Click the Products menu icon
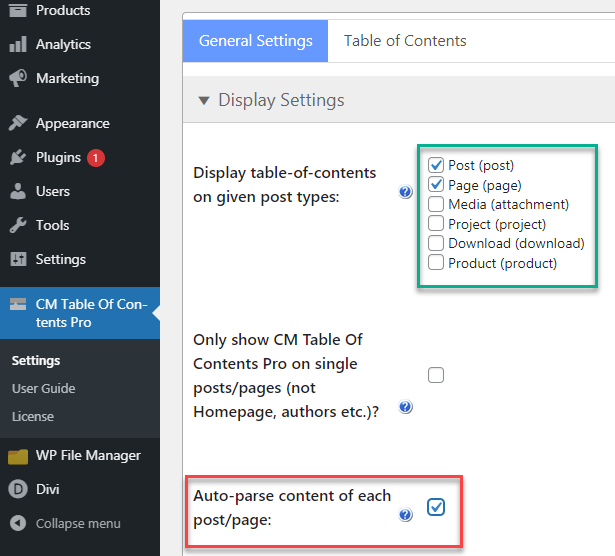Image resolution: width=615 pixels, height=556 pixels. (18, 10)
